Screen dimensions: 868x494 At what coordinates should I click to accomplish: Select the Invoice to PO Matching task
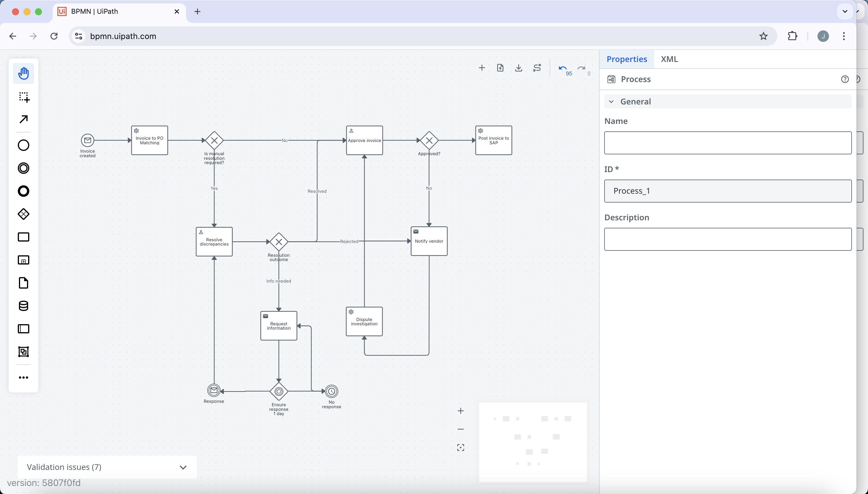[x=150, y=141]
